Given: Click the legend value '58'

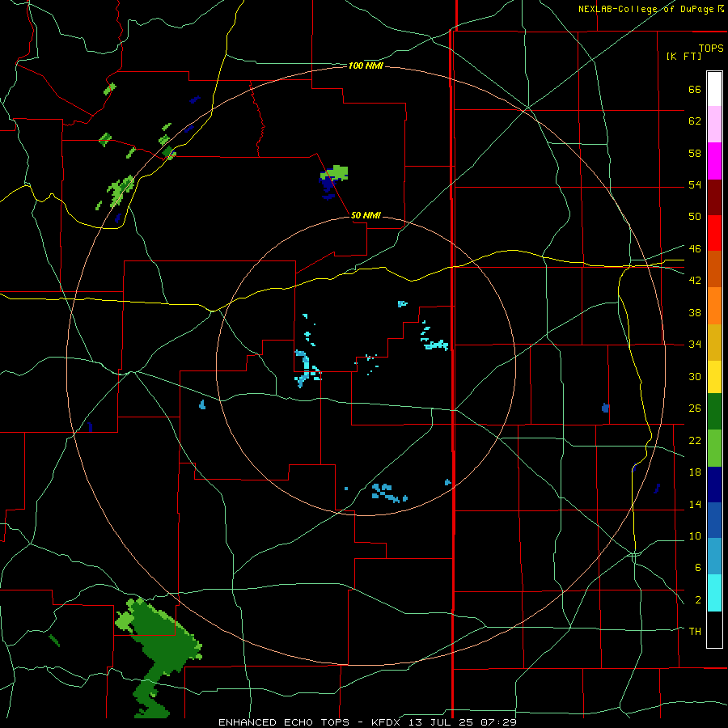Looking at the screenshot, I should (x=695, y=153).
